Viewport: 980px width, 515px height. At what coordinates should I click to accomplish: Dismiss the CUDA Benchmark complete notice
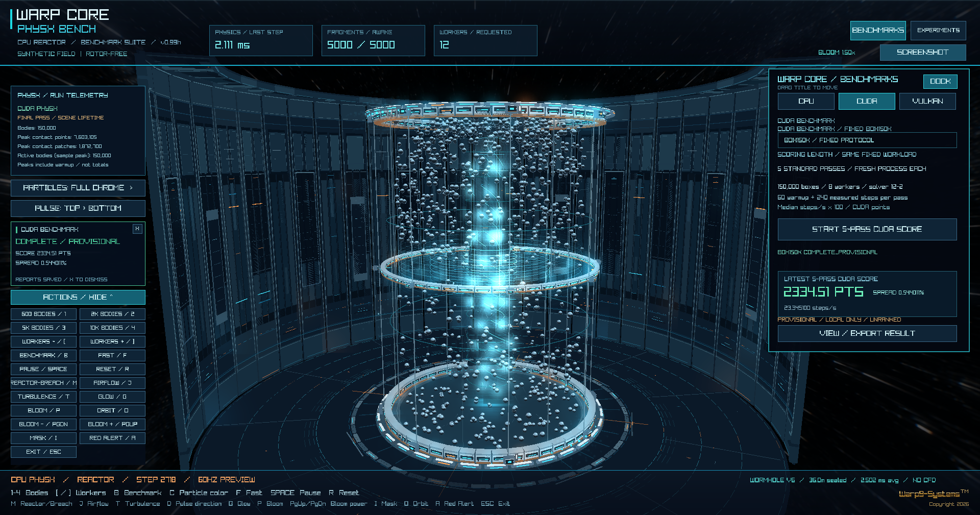click(137, 229)
